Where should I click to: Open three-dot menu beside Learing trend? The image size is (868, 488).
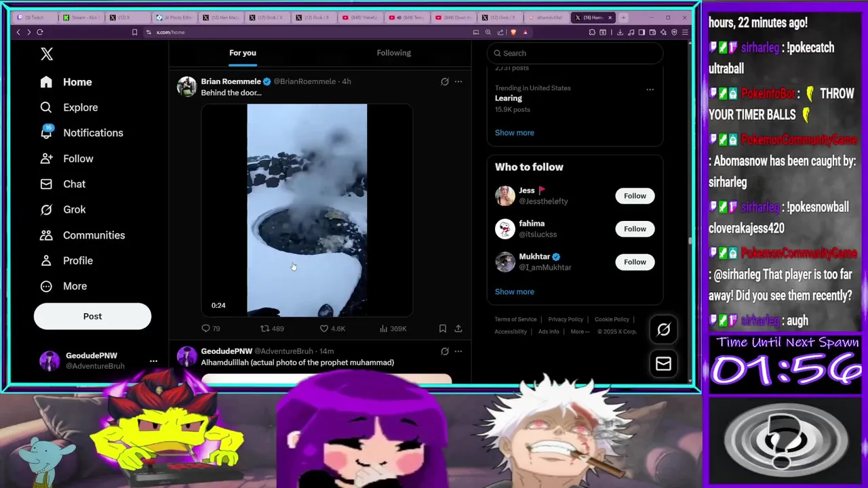(x=650, y=89)
